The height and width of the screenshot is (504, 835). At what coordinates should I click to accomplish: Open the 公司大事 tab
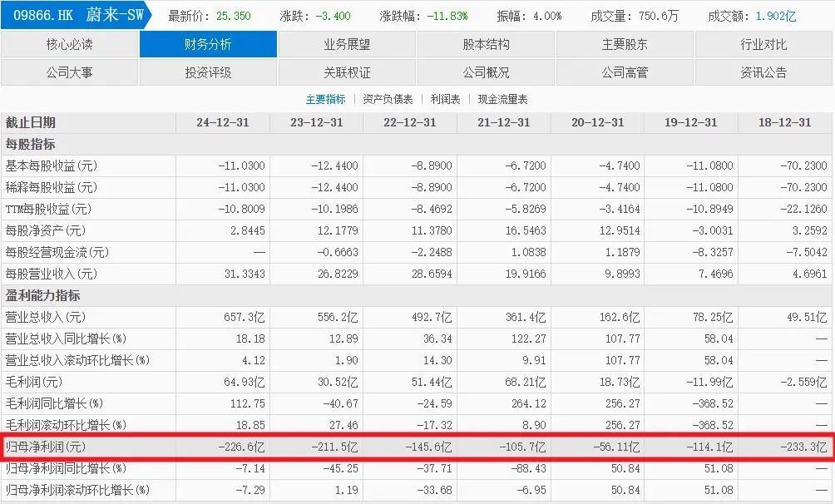tap(70, 72)
